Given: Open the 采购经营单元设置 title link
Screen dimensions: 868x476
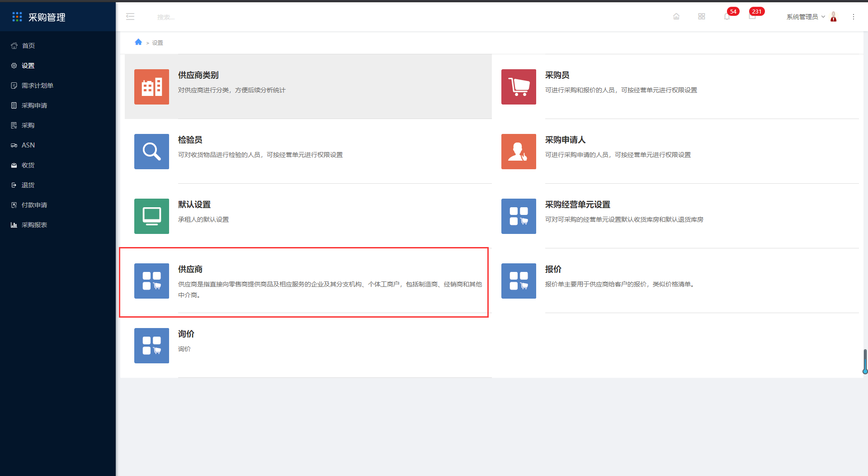Looking at the screenshot, I should click(x=578, y=205).
